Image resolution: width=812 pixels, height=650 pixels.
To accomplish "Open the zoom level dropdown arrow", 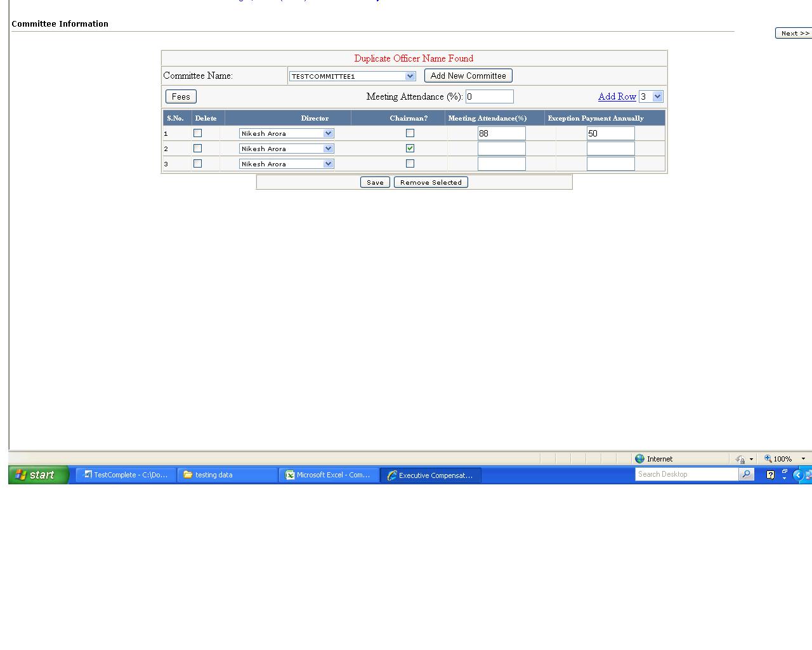I will click(x=803, y=459).
